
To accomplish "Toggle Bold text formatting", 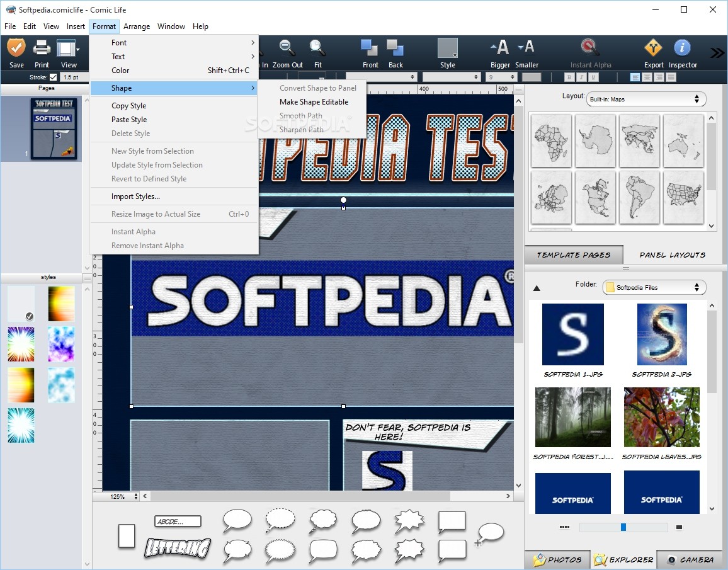I will tap(569, 77).
